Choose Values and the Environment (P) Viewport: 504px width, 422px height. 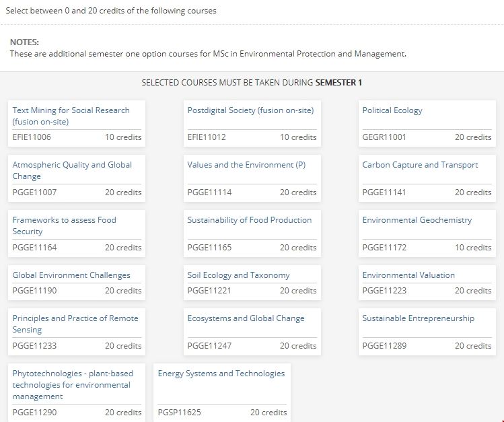[246, 165]
